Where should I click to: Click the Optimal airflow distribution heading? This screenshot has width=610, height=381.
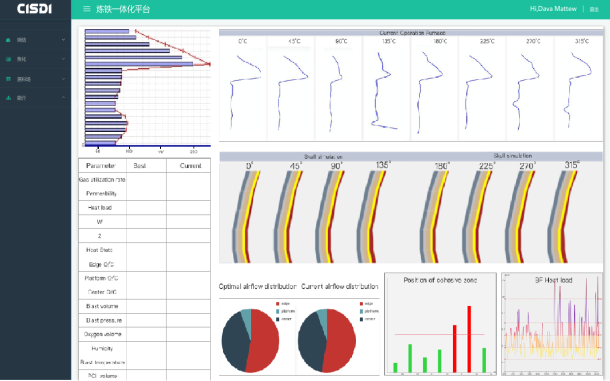tap(258, 286)
